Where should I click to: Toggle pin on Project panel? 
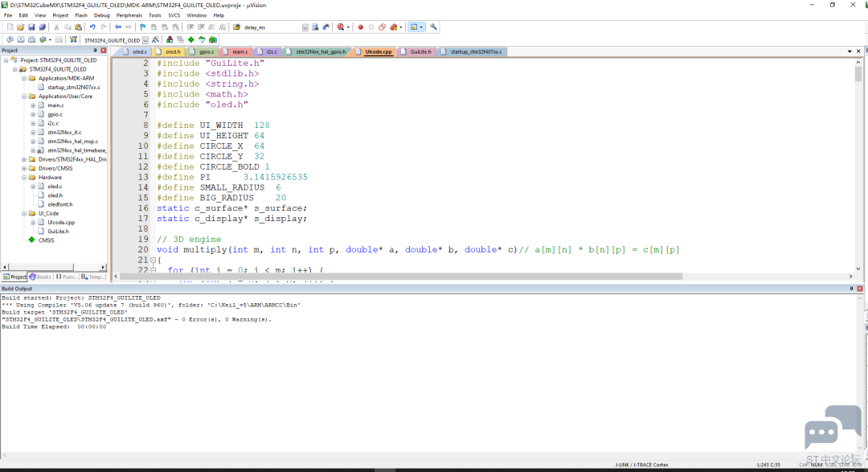tap(95, 51)
